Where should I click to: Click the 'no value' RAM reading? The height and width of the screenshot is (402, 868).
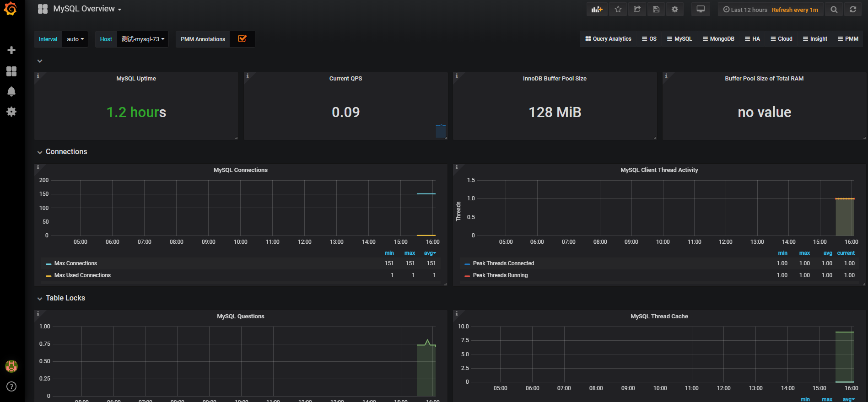coord(764,112)
